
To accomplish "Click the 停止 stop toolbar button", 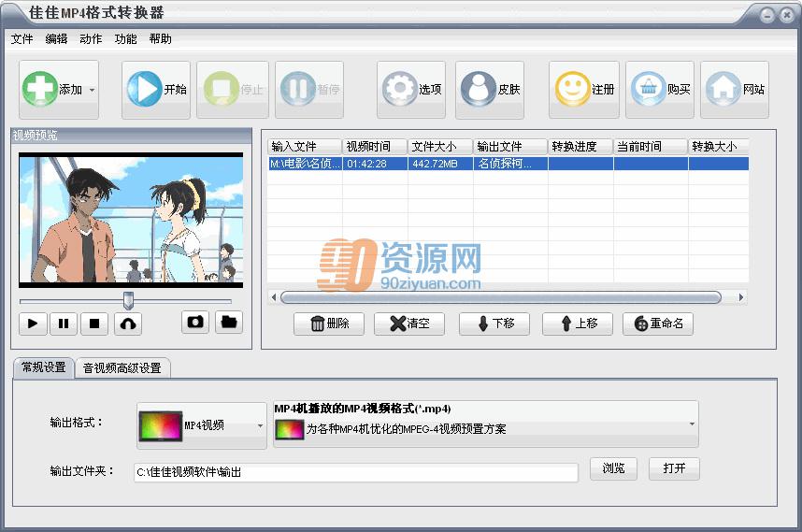I will (x=233, y=90).
